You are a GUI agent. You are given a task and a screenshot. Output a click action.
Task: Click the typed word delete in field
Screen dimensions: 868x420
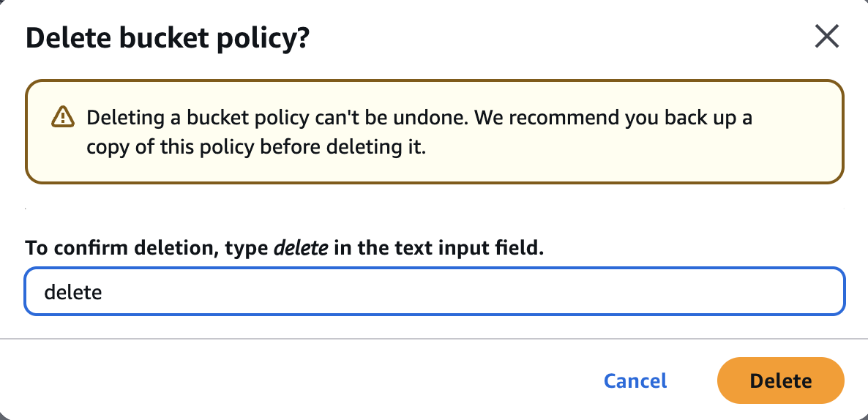[73, 292]
